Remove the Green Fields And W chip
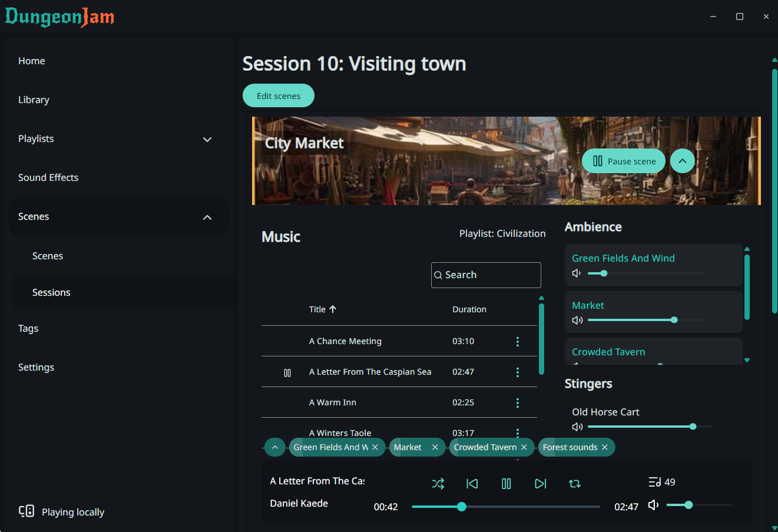Viewport: 778px width, 532px height. pyautogui.click(x=375, y=447)
